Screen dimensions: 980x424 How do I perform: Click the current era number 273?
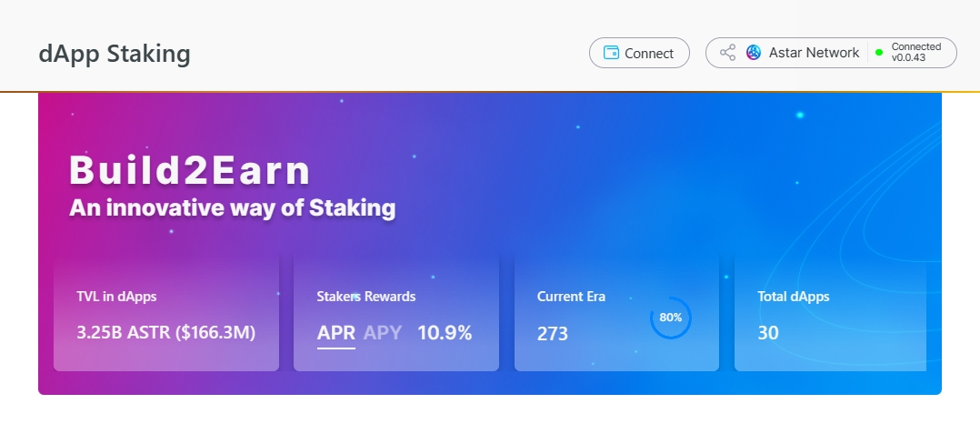pos(553,333)
